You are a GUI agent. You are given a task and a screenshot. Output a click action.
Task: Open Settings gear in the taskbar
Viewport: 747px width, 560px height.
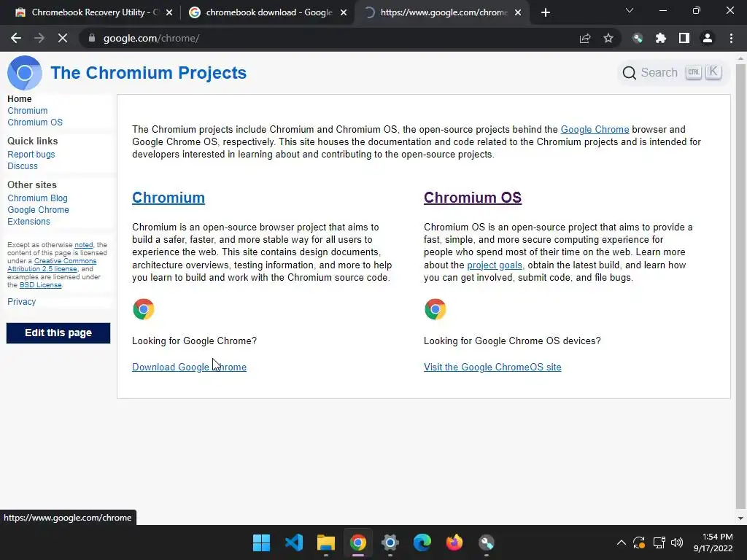[390, 542]
